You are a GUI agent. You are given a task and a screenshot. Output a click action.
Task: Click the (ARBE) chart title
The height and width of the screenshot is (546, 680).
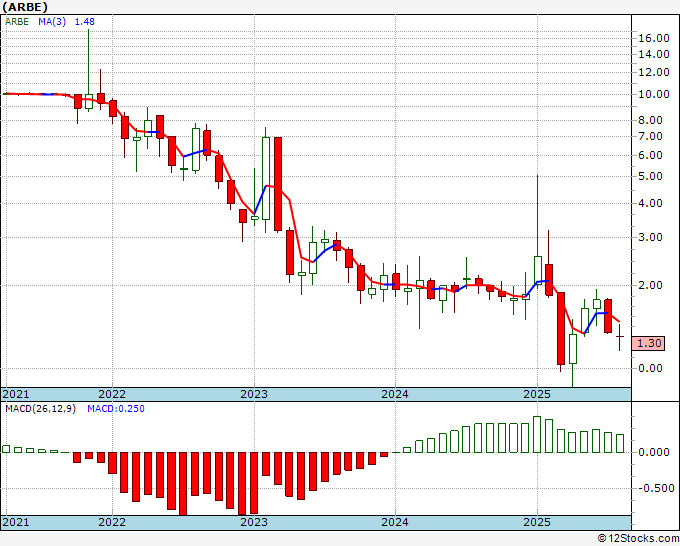pos(25,7)
